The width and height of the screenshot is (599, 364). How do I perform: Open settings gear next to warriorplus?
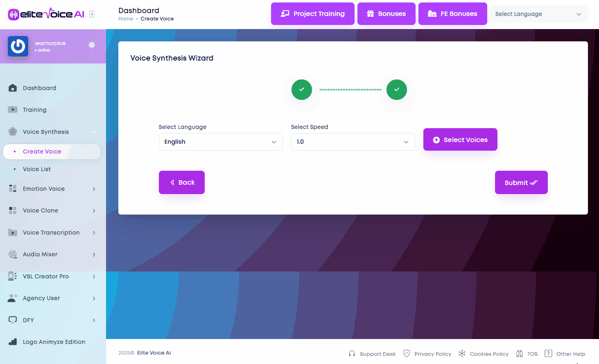tap(92, 45)
